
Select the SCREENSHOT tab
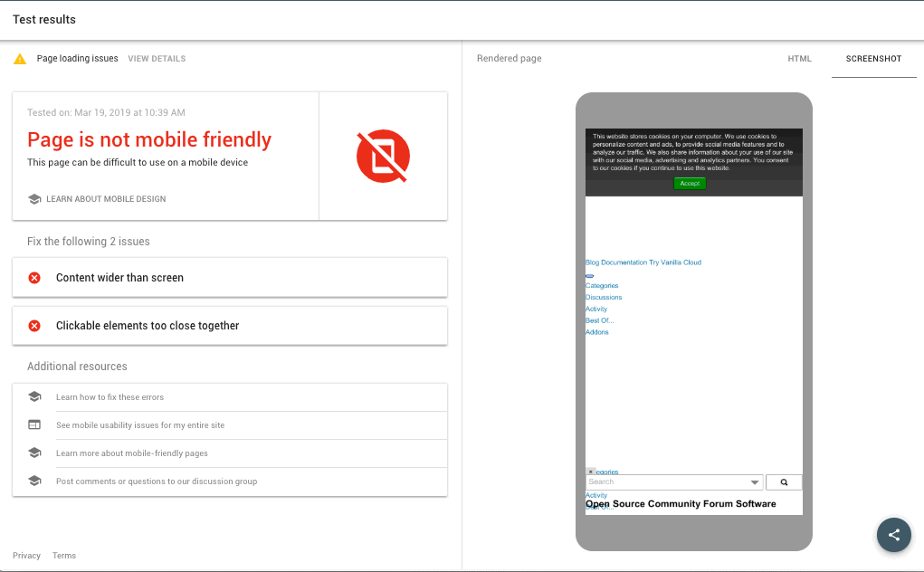(873, 59)
